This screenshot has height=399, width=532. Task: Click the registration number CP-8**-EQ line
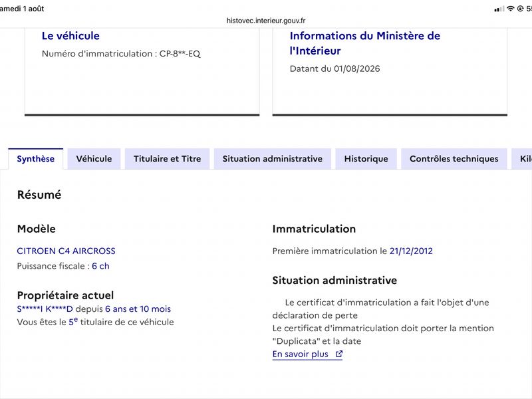coord(121,54)
